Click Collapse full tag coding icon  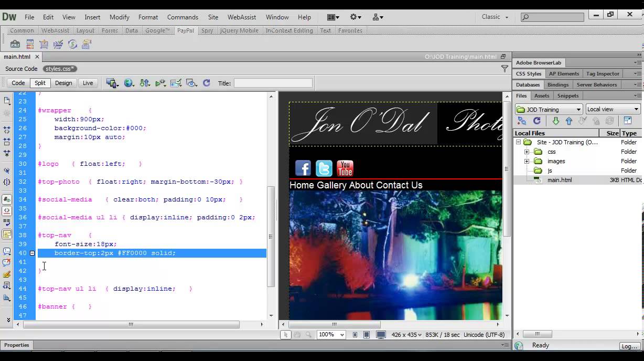(x=7, y=129)
